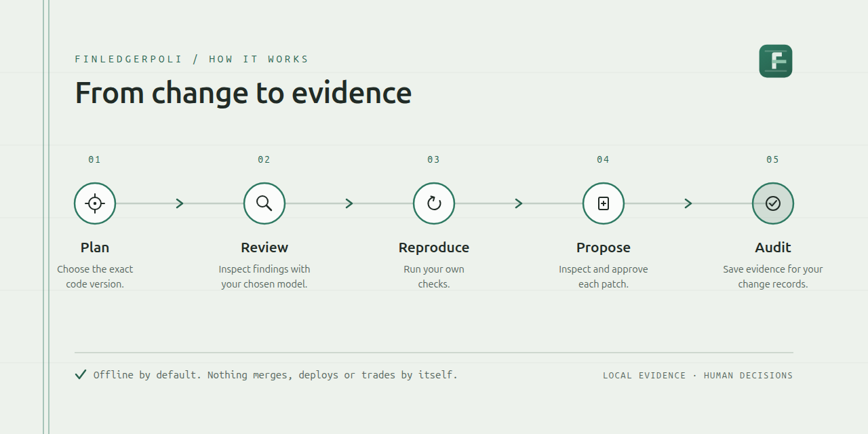Click text Run your own checks
This screenshot has width=868, height=434.
tap(434, 277)
